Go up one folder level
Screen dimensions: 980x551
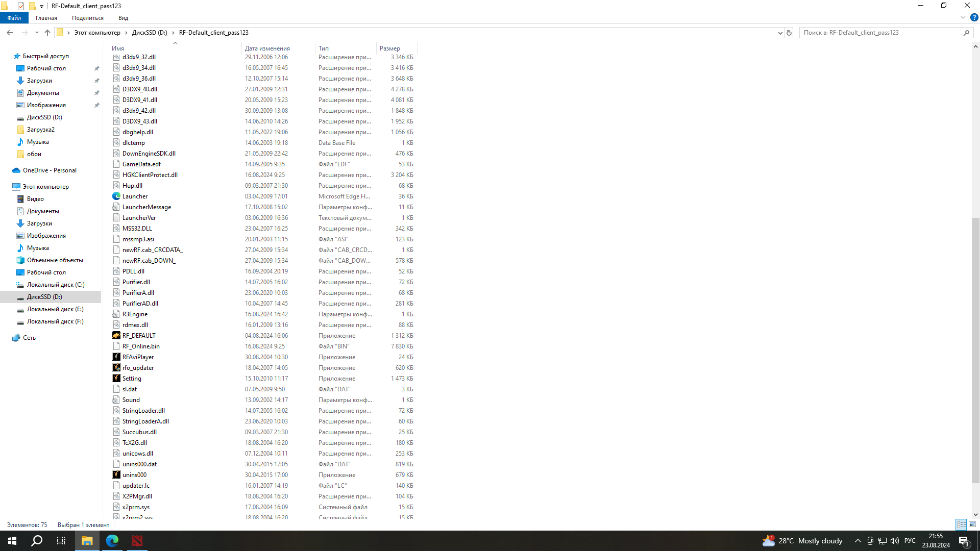[x=47, y=33]
